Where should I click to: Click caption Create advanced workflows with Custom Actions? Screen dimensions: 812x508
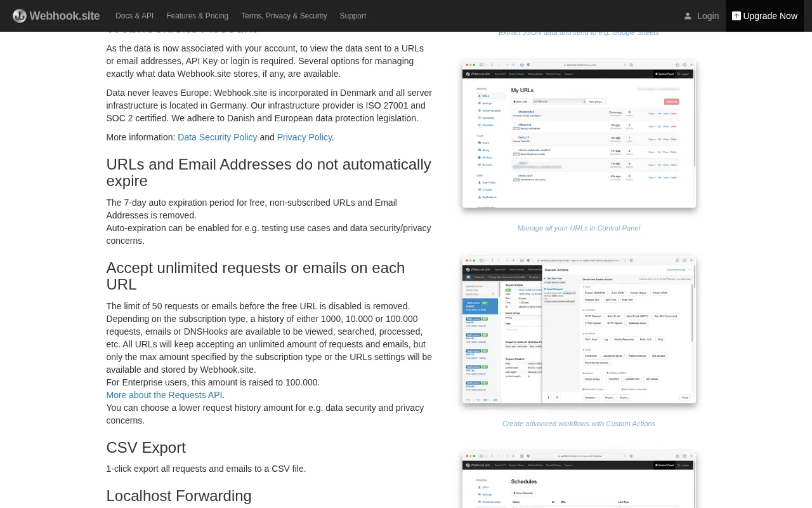[x=579, y=424]
